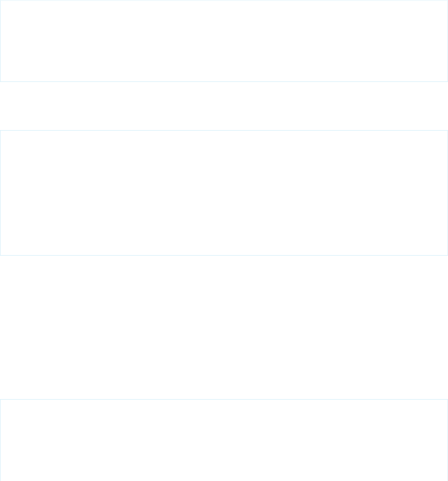Viewport: 448px width, 481px height.
Task: Select the top border of the third panel
Action: tap(224, 400)
